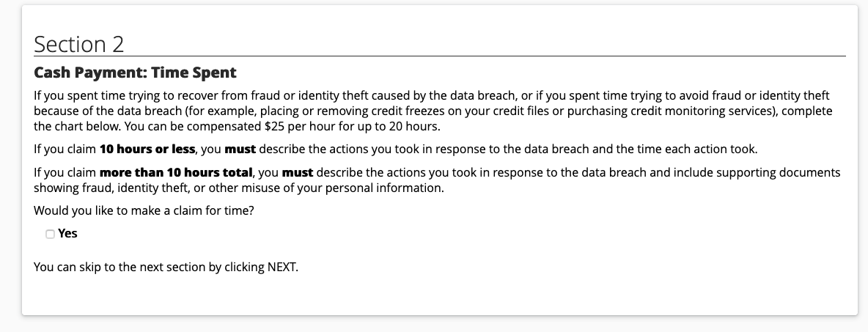Image resolution: width=868 pixels, height=332 pixels.
Task: Click 'Would you like to make a claim for time?'
Action: 144,211
